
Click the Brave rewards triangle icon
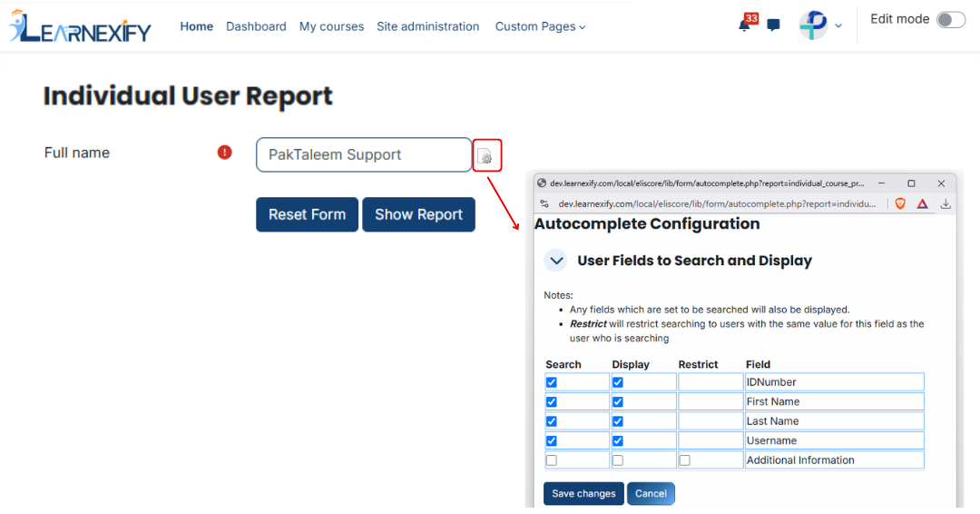click(x=923, y=203)
